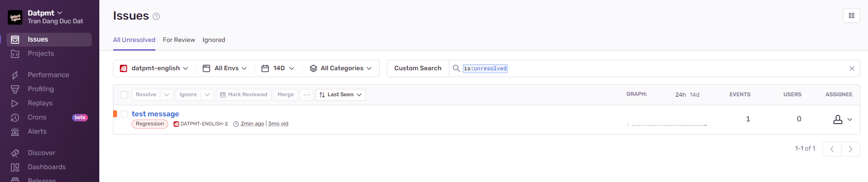Click the Issues help question mark icon

[156, 16]
